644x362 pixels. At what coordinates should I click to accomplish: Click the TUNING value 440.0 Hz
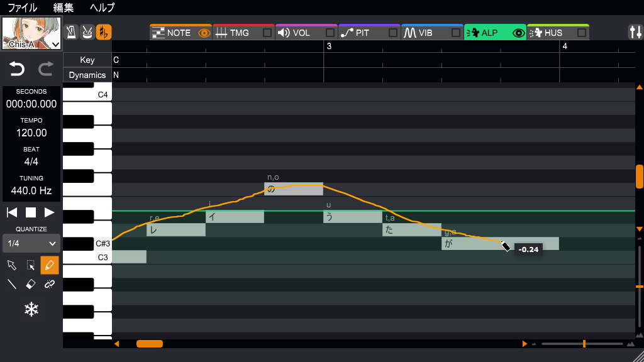coord(31,190)
